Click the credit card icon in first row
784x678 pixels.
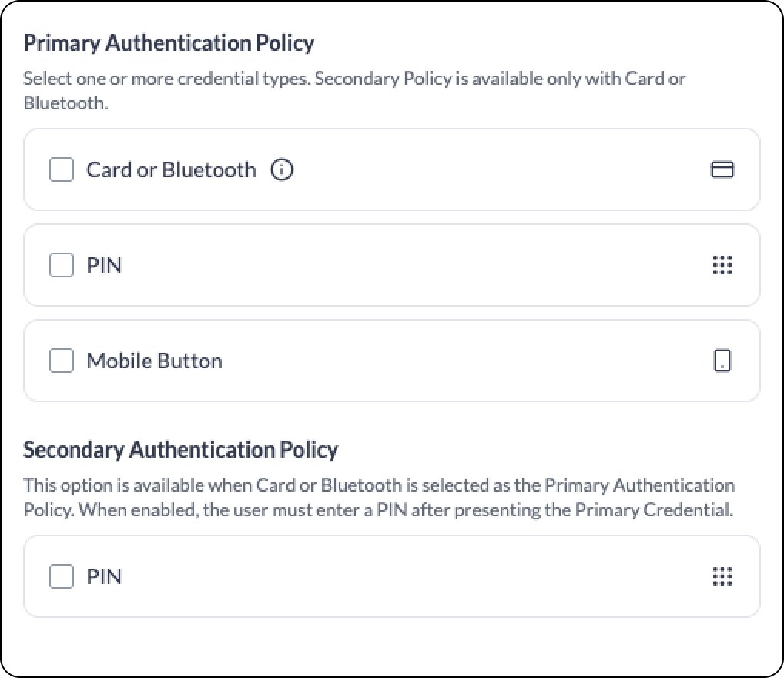click(x=722, y=169)
